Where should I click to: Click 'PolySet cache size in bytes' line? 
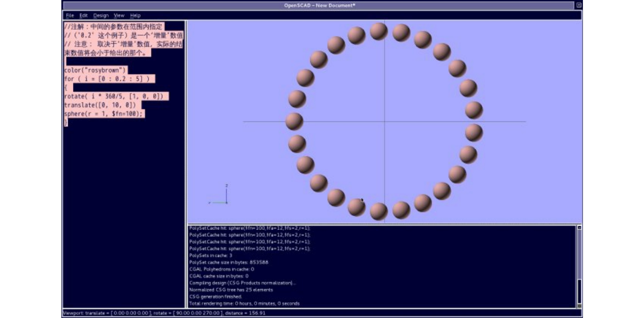coord(229,262)
